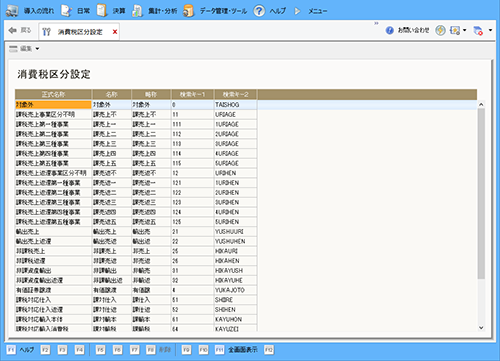Click the お問い合わせ link
Screen dimensions: 500x361
point(408,30)
